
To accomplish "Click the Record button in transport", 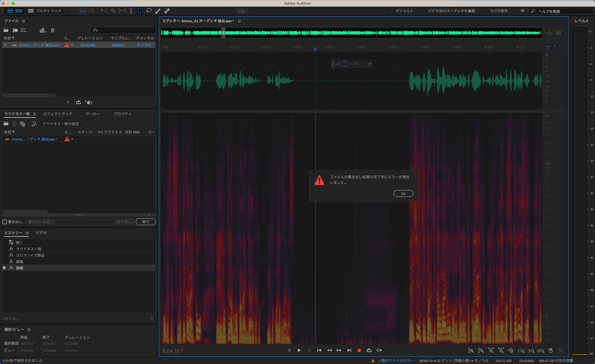I will pos(359,350).
